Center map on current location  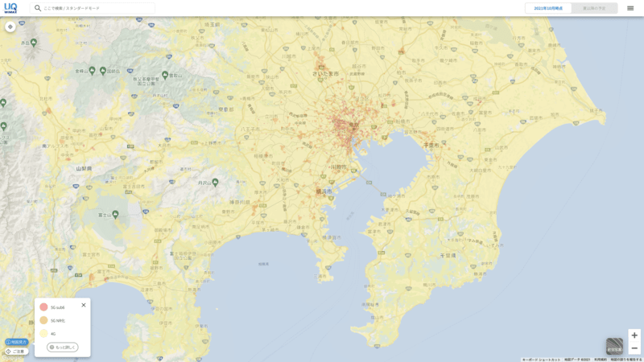[x=10, y=27]
